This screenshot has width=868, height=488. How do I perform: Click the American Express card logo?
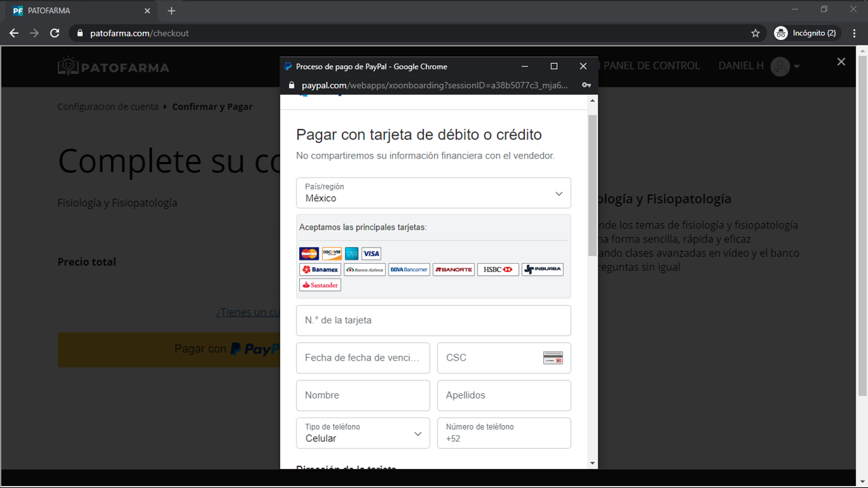(x=351, y=253)
